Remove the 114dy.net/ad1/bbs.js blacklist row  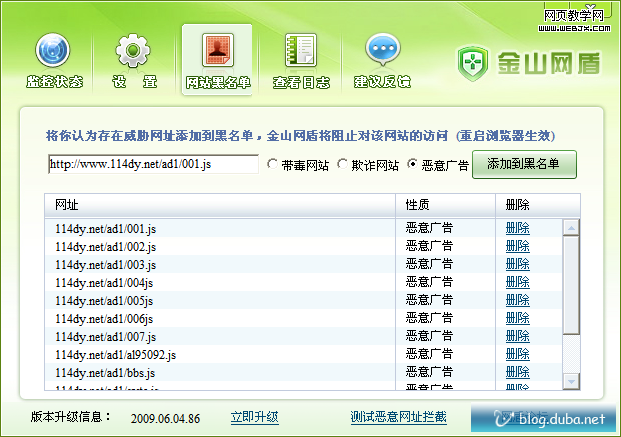[517, 372]
